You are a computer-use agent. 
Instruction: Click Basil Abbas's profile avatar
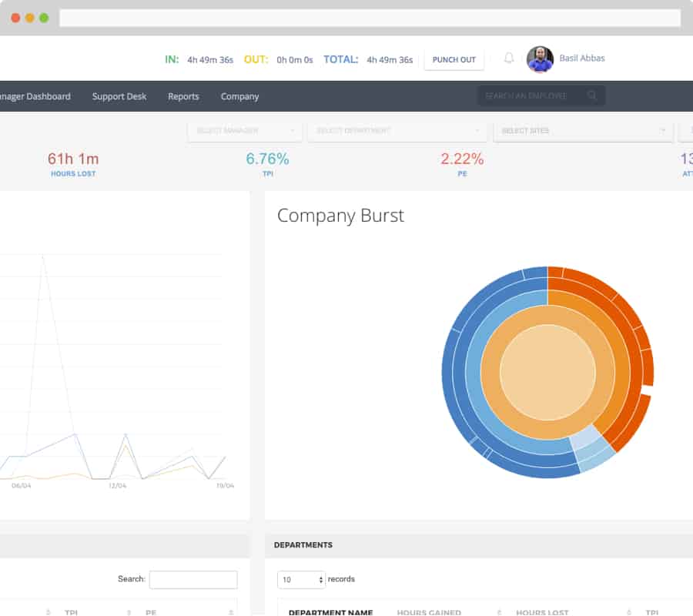(541, 59)
